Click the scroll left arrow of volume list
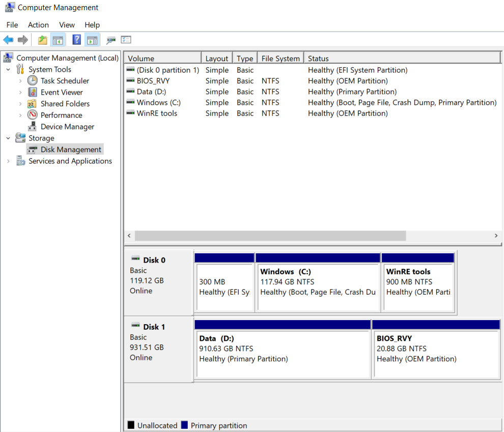Screen dimensions: 504x432 pos(129,236)
